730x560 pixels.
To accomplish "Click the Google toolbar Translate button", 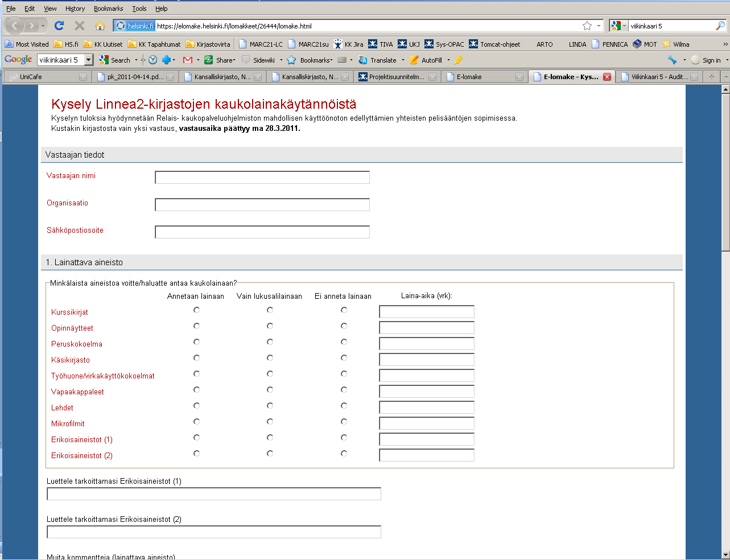I will tap(378, 60).
